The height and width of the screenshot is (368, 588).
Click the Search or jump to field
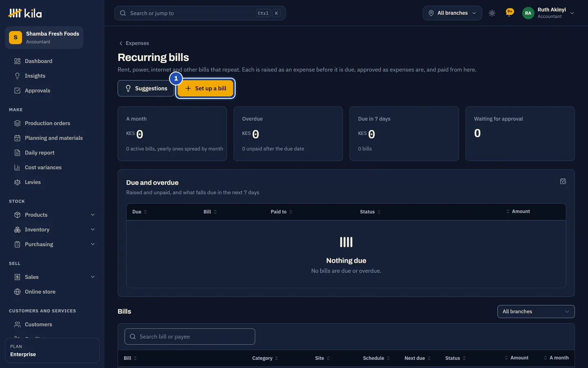coord(200,13)
